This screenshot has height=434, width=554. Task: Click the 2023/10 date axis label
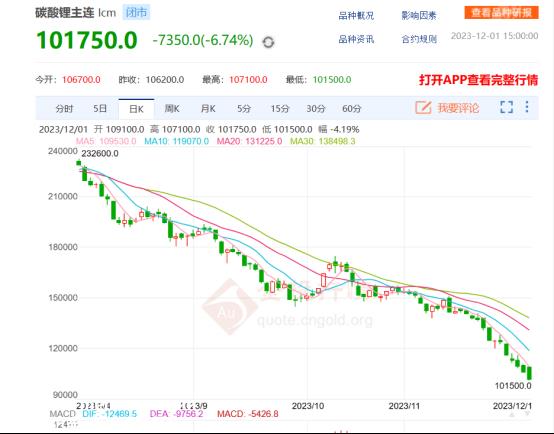coord(308,406)
